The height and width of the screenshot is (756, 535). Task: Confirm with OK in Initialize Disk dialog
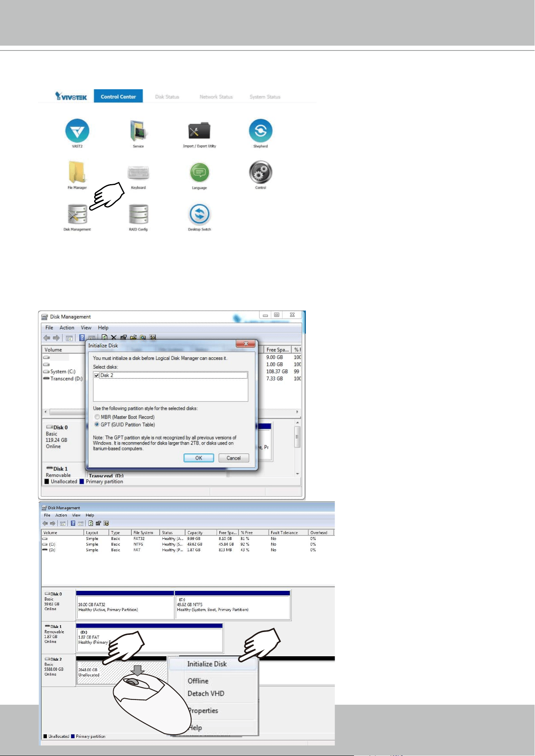pos(199,458)
